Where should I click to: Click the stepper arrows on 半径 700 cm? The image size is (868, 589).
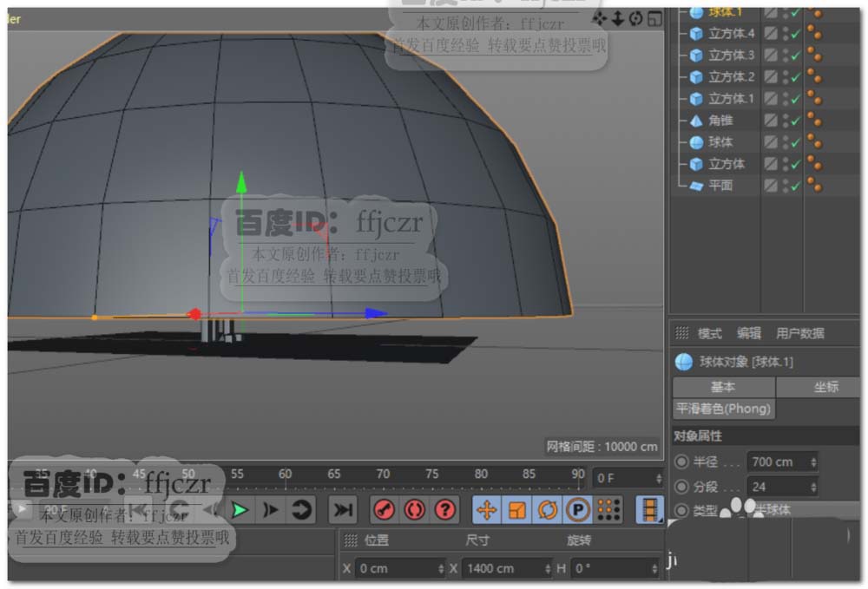pos(812,462)
